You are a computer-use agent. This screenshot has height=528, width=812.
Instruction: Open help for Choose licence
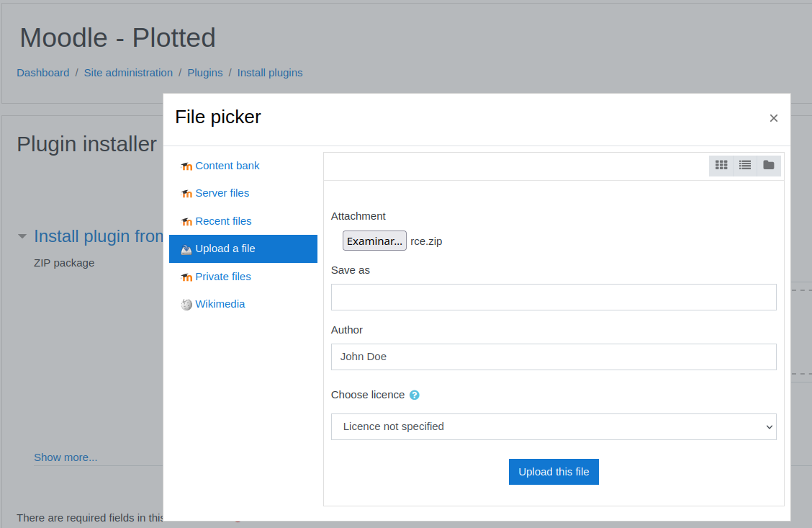pos(415,395)
